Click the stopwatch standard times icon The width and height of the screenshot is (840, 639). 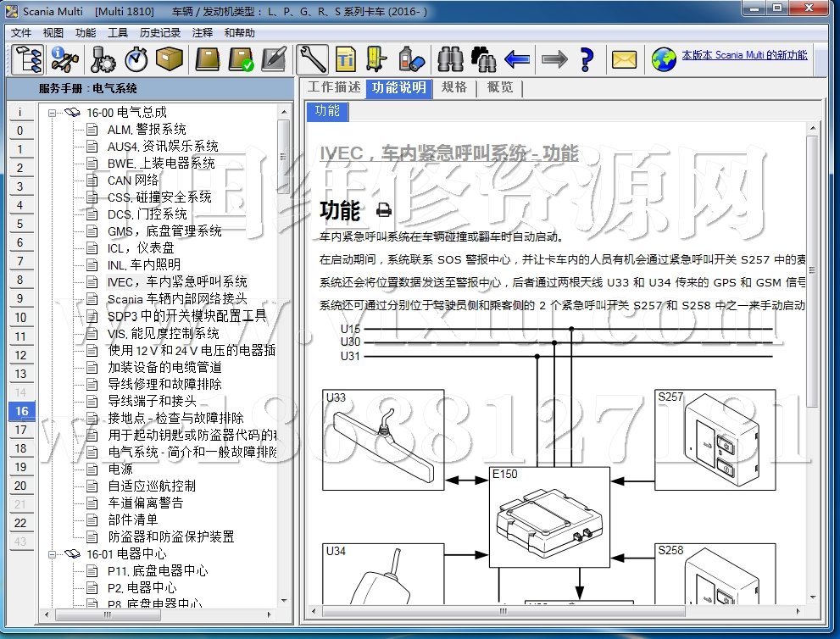click(x=136, y=59)
